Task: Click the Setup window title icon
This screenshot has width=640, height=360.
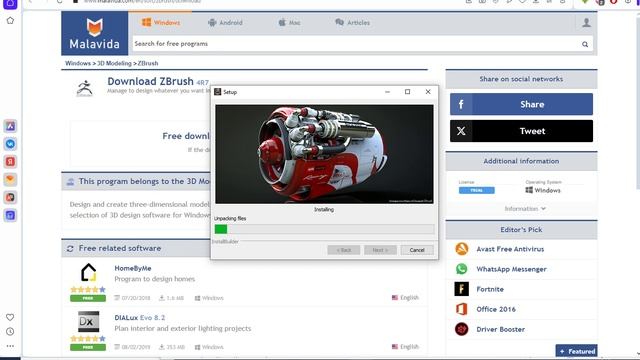Action: (218, 92)
